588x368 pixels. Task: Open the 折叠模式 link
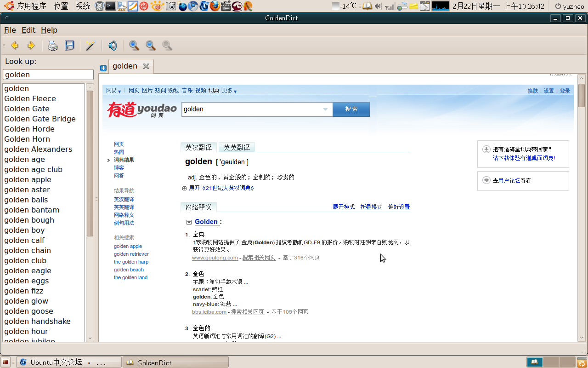tap(371, 207)
